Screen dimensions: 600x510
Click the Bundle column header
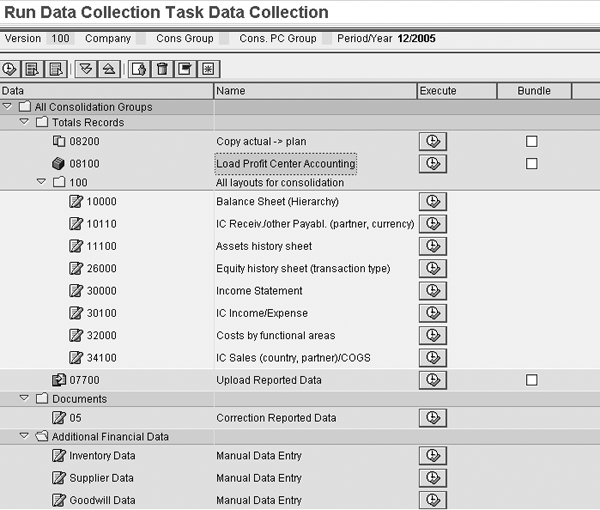tap(533, 91)
